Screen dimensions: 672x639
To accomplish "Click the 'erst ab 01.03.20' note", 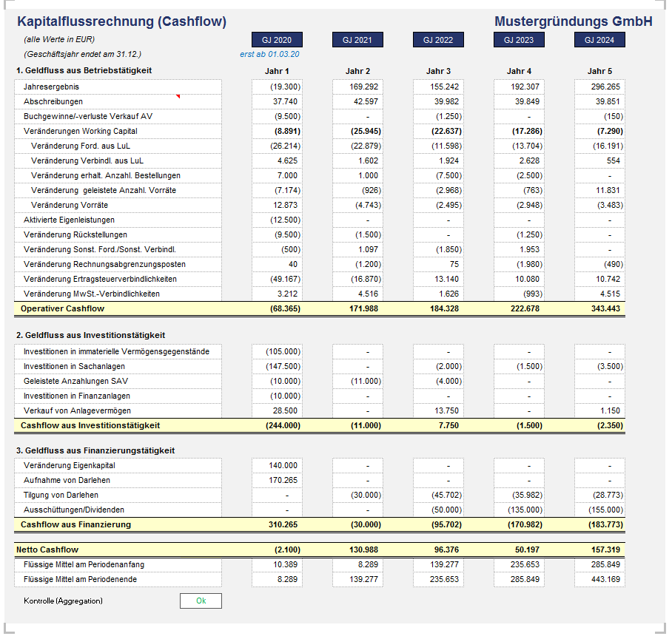I will coord(269,54).
